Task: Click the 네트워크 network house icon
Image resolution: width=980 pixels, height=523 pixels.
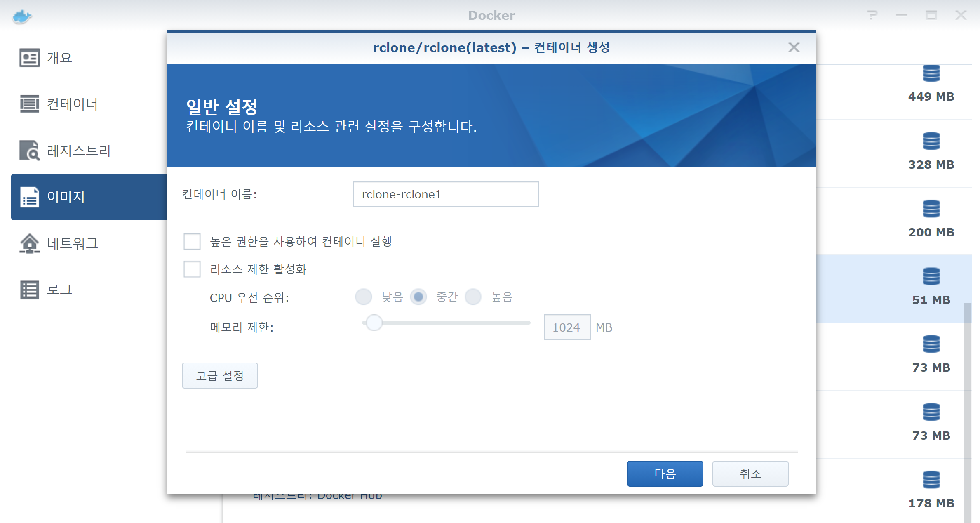Action: 29,243
